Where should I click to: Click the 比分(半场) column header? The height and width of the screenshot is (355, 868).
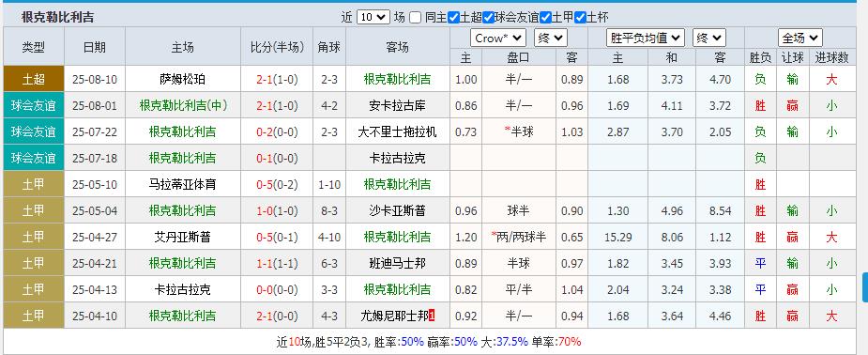pyautogui.click(x=277, y=47)
